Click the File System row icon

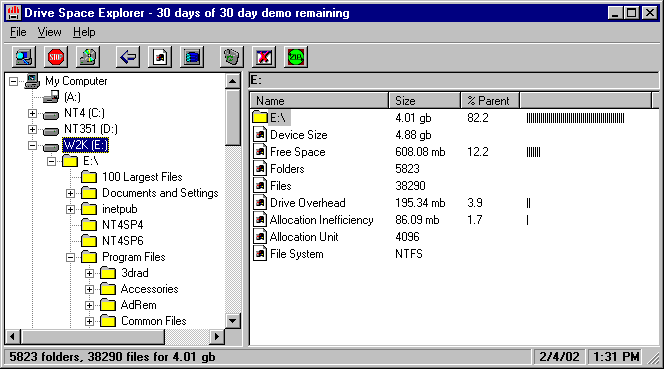[260, 254]
